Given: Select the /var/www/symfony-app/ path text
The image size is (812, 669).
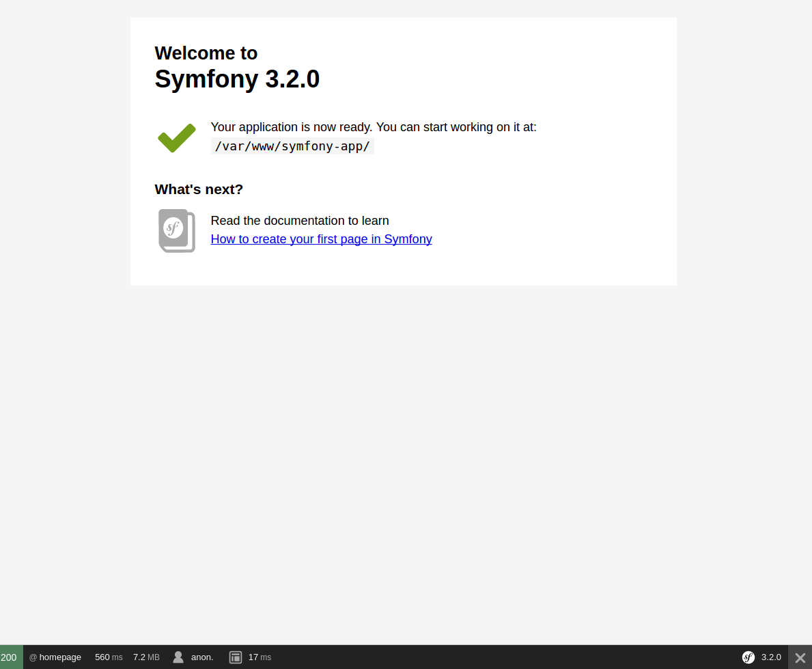Looking at the screenshot, I should tap(292, 146).
